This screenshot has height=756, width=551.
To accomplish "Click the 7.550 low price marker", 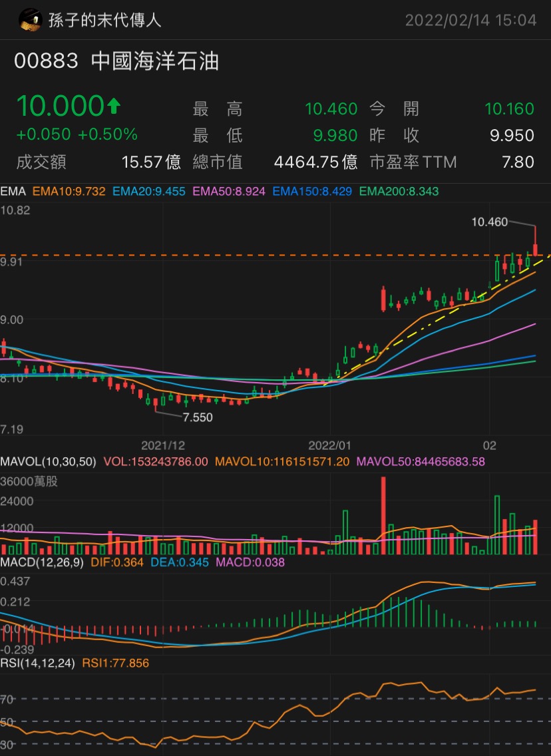I will point(198,417).
